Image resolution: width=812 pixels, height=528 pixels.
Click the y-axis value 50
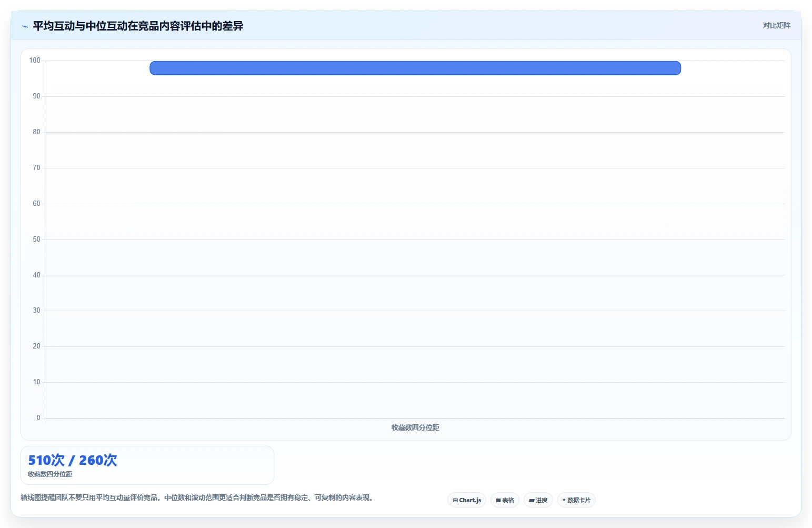pyautogui.click(x=36, y=239)
